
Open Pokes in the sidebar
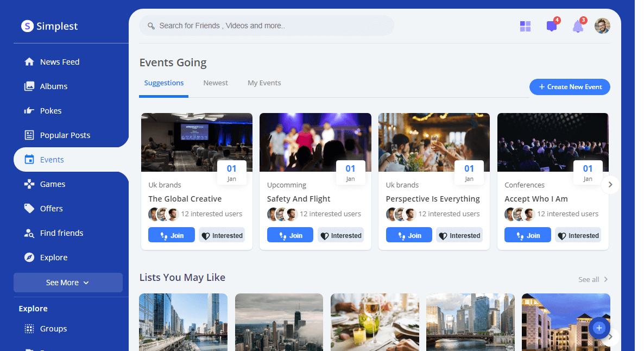tap(50, 111)
